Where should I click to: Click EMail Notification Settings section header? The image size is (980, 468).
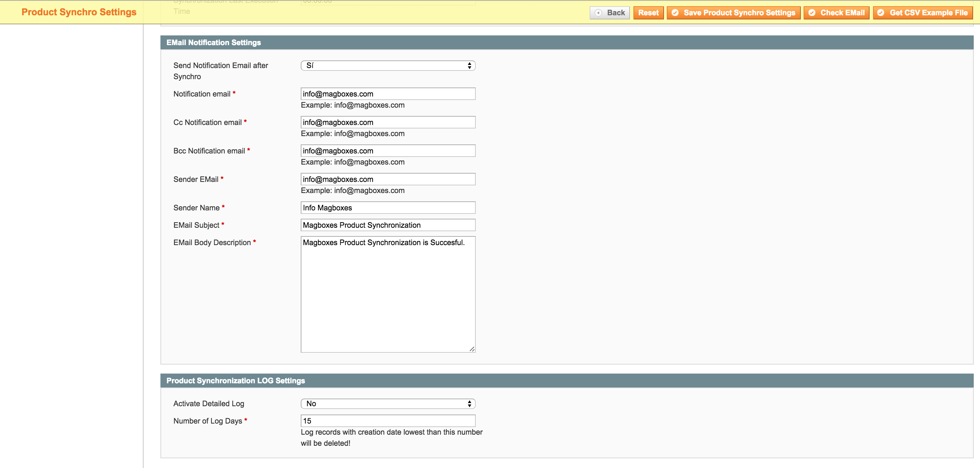[567, 43]
